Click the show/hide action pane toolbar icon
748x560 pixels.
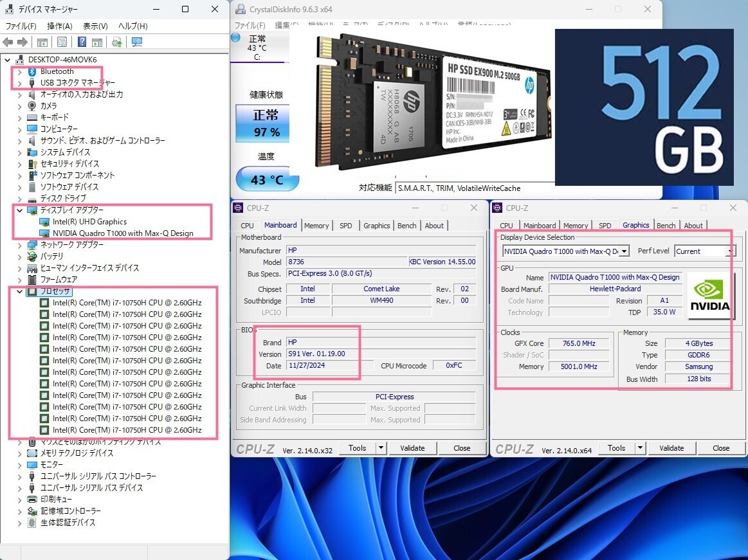[97, 42]
